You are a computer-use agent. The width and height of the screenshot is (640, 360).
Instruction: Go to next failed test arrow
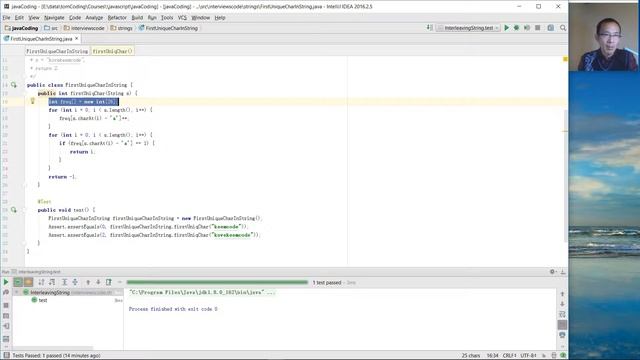(x=98, y=282)
